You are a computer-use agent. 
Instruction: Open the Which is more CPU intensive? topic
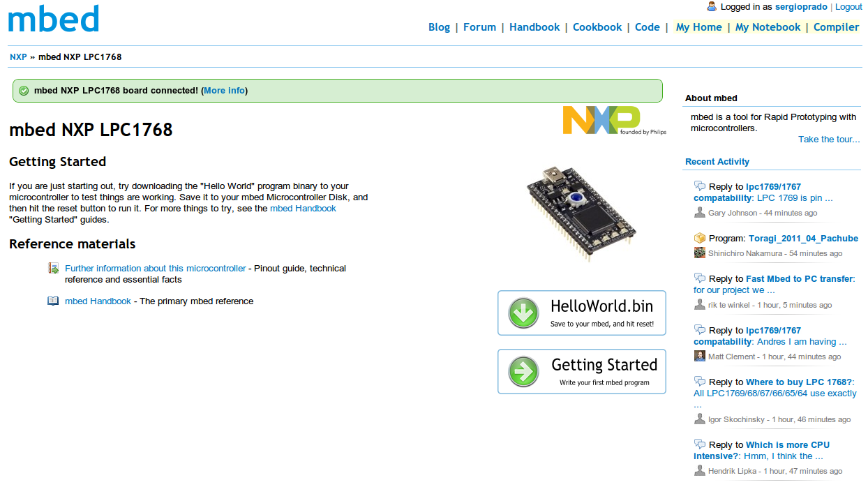(762, 451)
